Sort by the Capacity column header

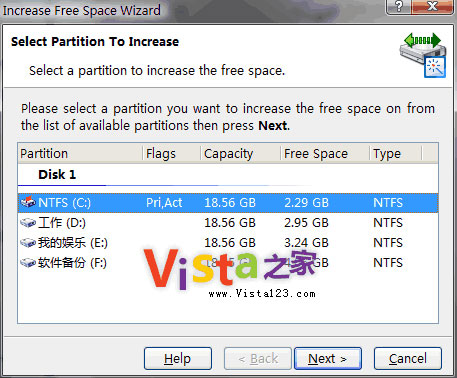tap(241, 153)
